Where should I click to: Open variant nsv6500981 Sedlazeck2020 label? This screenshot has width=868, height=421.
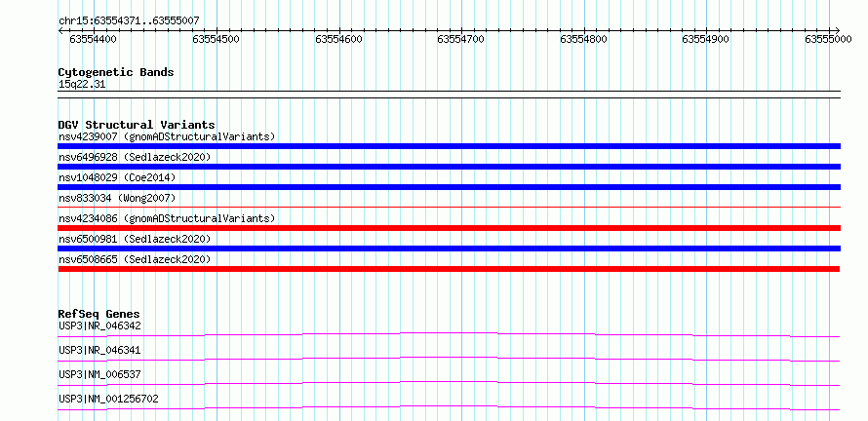[x=135, y=239]
